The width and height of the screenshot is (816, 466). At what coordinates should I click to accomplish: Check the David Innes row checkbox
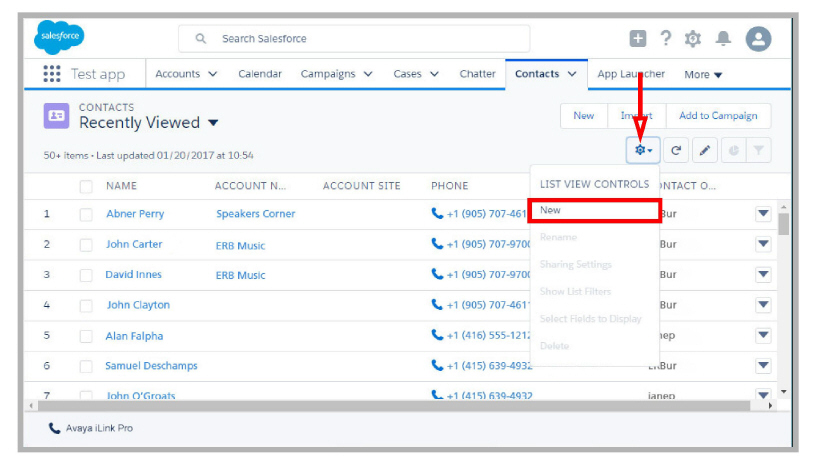click(86, 274)
